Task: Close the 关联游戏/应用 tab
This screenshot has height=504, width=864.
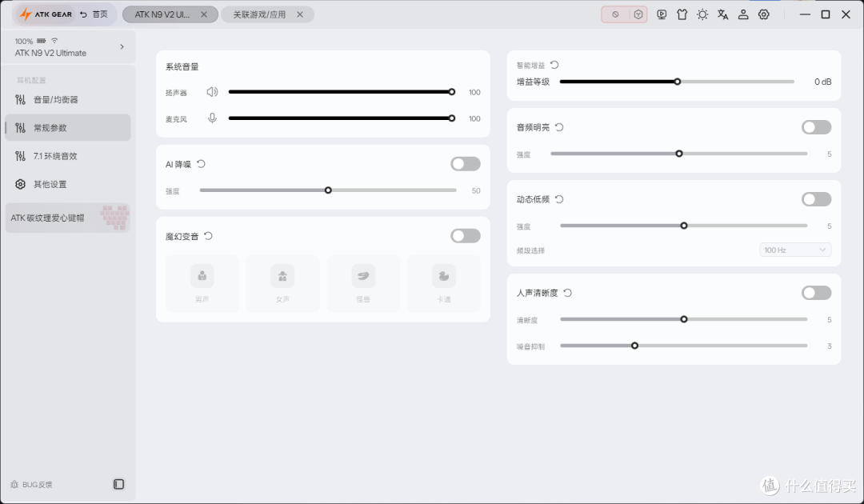Action: pos(300,15)
